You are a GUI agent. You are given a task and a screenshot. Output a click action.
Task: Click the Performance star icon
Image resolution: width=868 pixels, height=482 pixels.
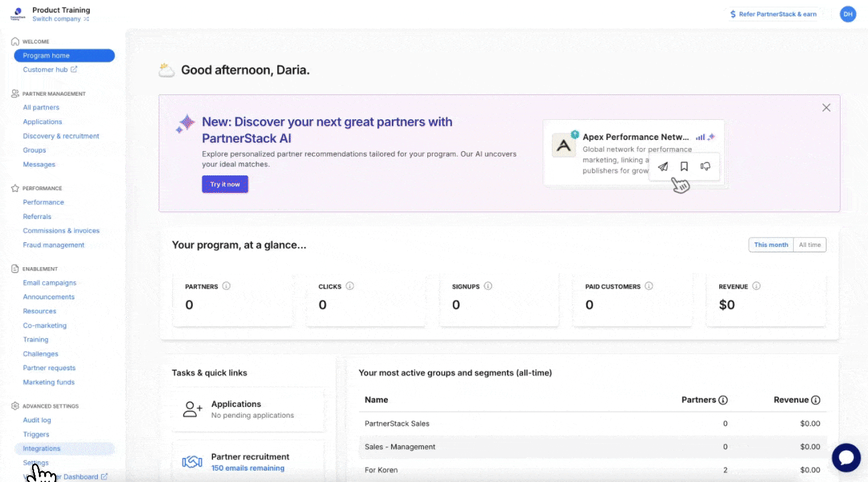pyautogui.click(x=15, y=188)
